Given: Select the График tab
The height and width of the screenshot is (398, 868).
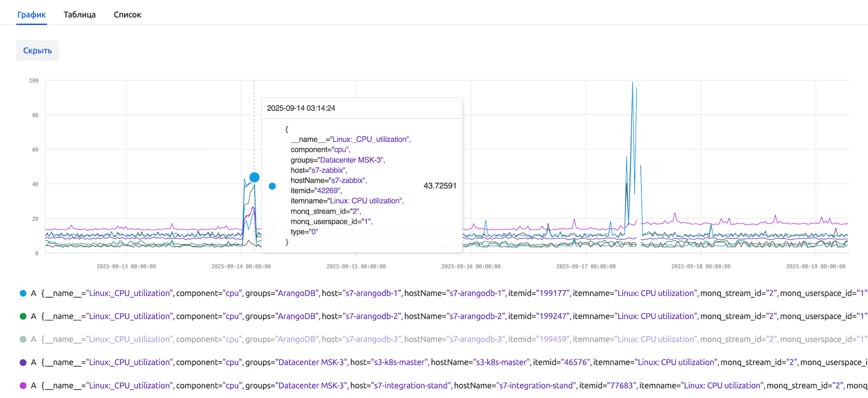Looking at the screenshot, I should coord(32,15).
